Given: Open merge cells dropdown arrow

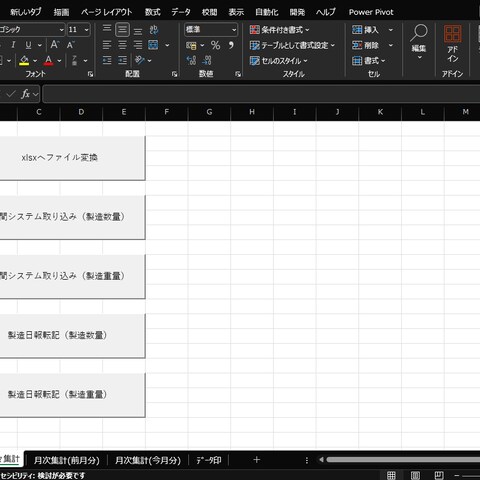Looking at the screenshot, I should (167, 45).
